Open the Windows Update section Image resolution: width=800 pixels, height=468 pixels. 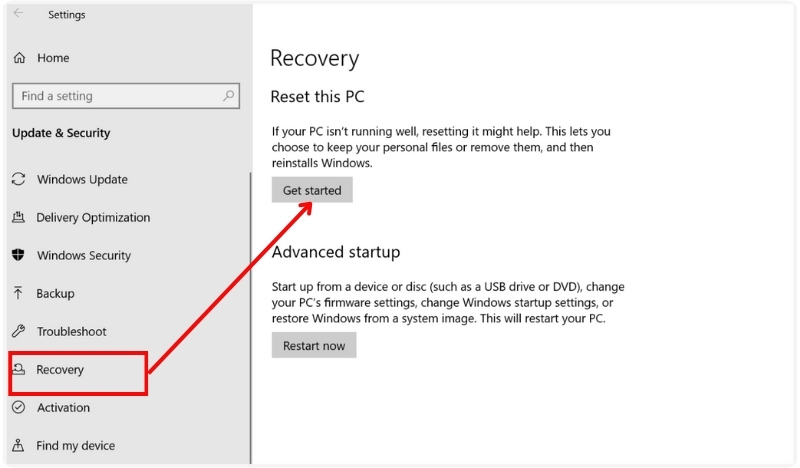(x=82, y=179)
